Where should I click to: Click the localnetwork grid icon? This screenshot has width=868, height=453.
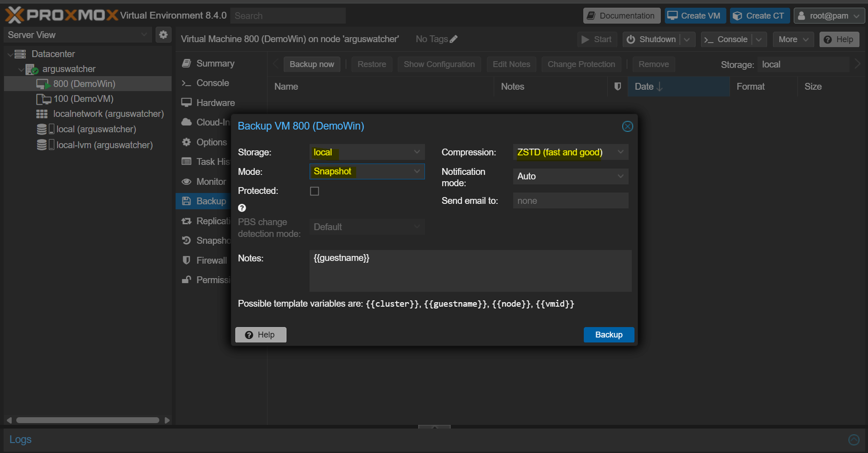42,114
